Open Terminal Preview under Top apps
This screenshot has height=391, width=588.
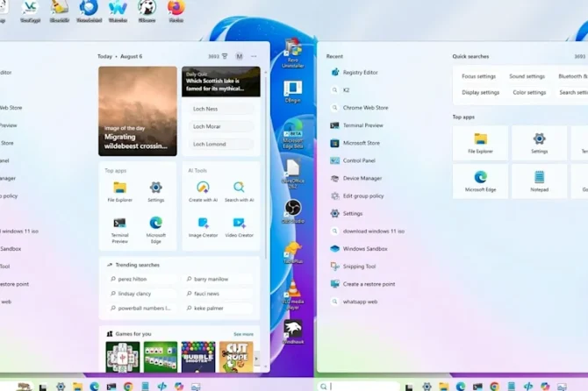point(119,230)
